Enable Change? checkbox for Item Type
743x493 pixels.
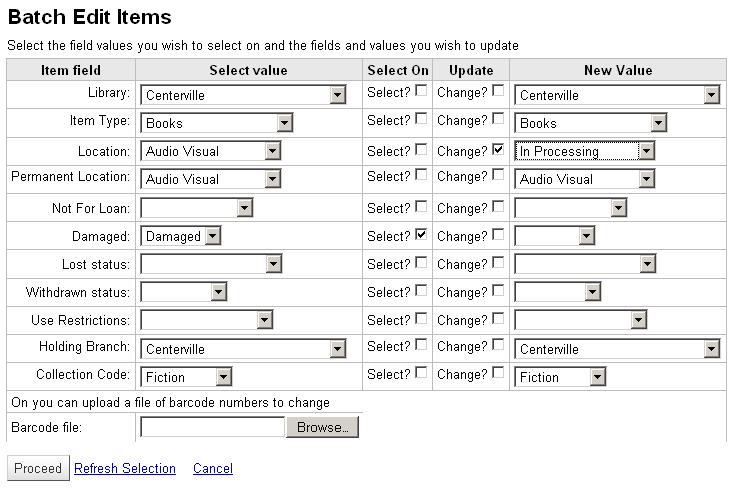(x=498, y=119)
